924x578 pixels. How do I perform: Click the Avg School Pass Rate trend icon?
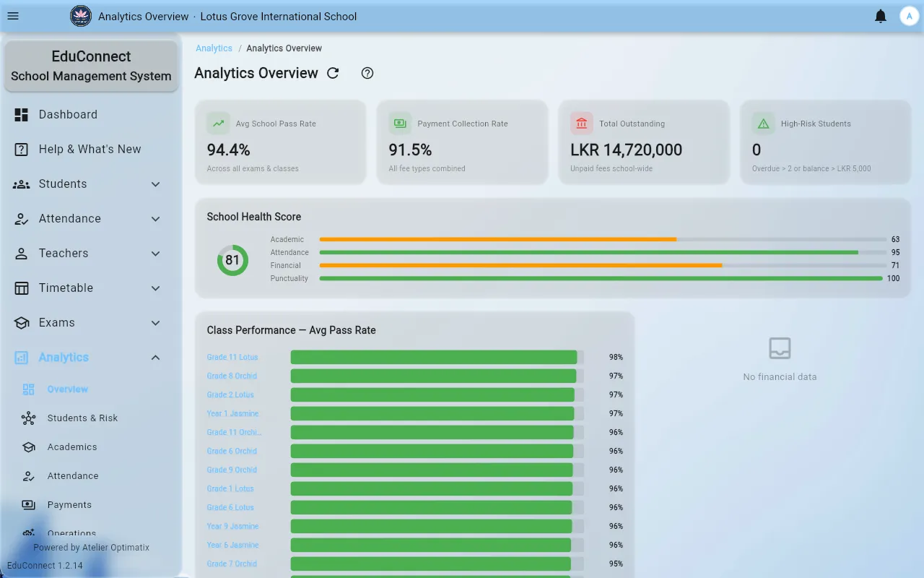pos(218,124)
